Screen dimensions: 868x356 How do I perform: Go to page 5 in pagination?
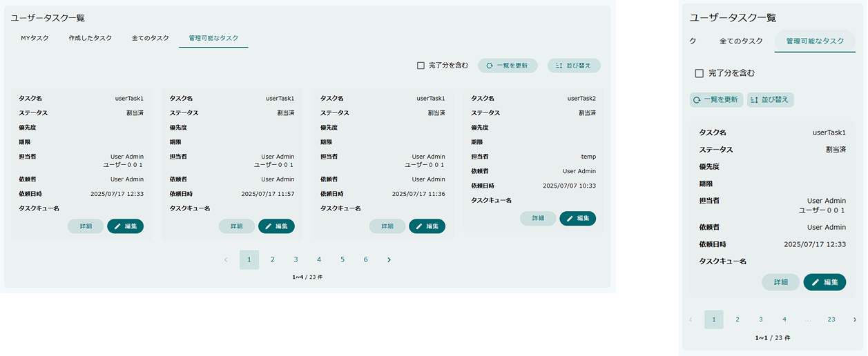point(343,259)
